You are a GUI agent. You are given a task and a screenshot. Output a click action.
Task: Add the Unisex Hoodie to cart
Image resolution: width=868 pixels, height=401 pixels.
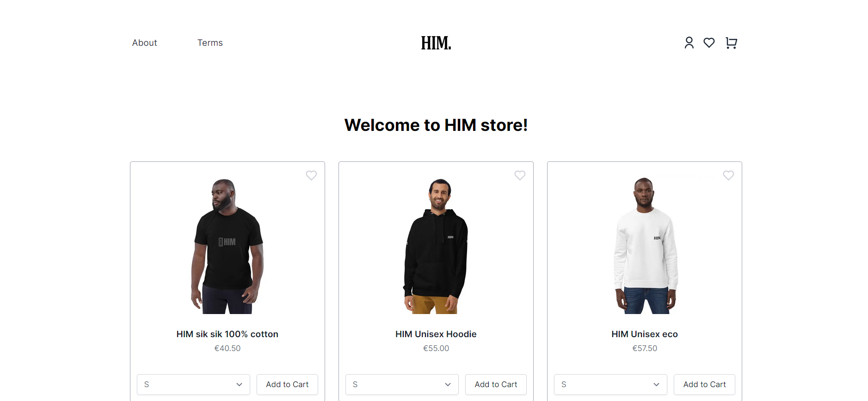pos(496,384)
